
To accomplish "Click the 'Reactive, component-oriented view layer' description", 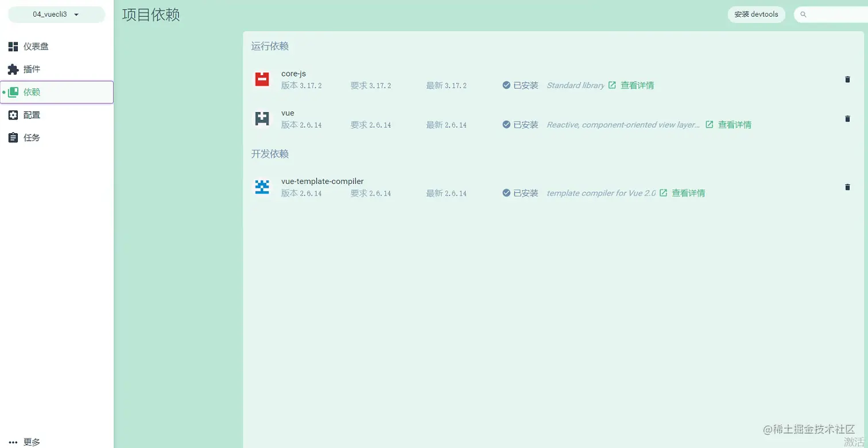I will tap(623, 125).
